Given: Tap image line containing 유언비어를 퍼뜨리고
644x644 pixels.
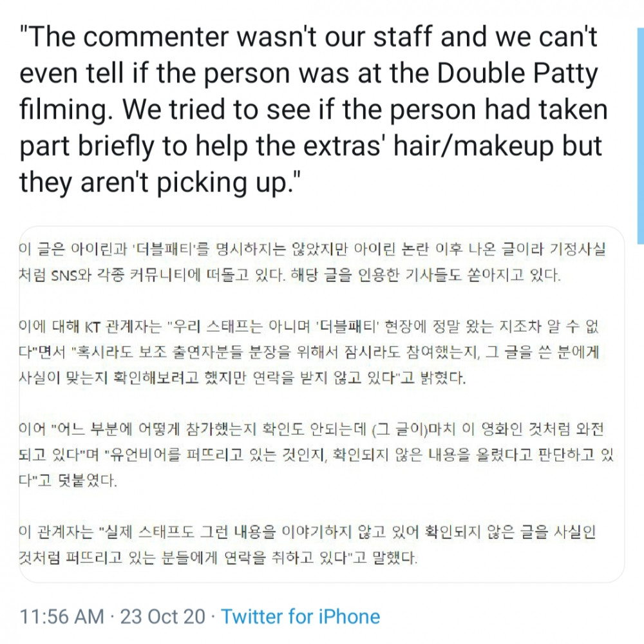Looking at the screenshot, I should 316,455.
